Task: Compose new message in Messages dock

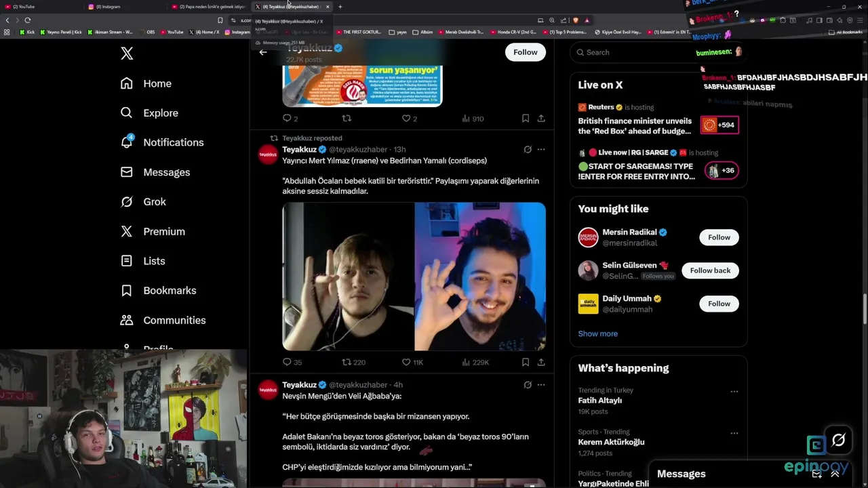Action: click(817, 474)
